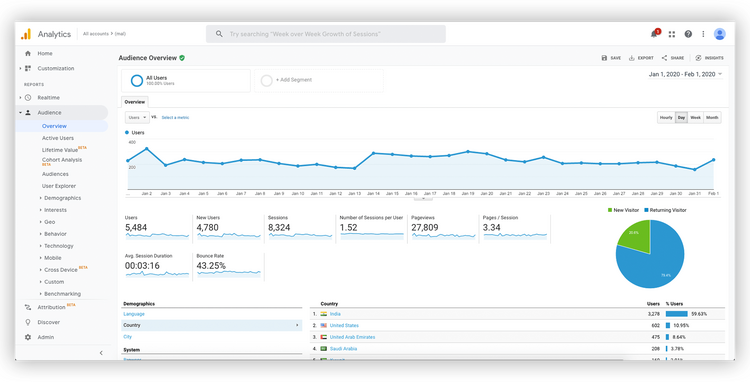This screenshot has width=750, height=382.
Task: Open Admin gear in sidebar
Action: pos(28,337)
